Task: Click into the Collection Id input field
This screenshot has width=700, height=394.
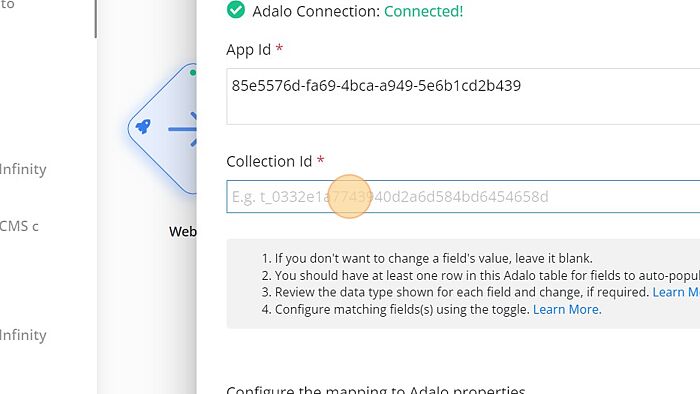Action: (x=463, y=197)
